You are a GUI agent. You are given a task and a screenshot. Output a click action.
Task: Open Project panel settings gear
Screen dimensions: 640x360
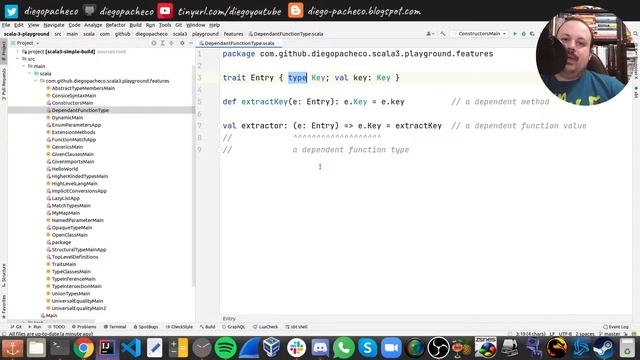[182, 43]
